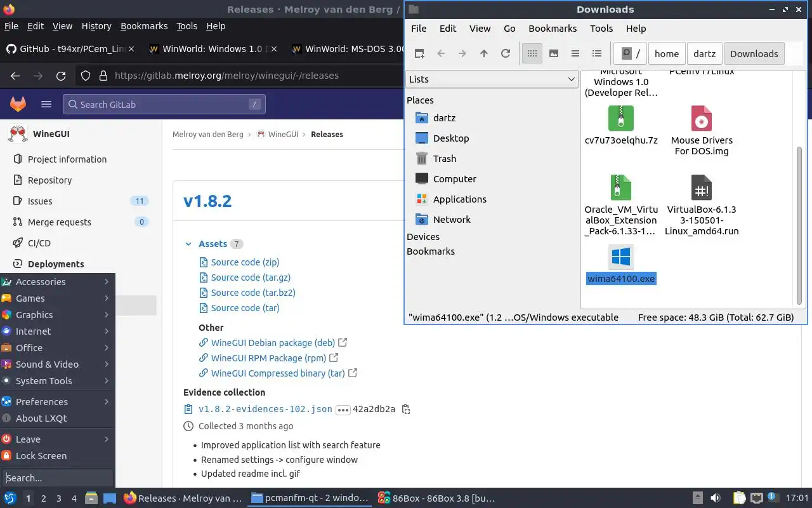Expand the Graphics submenu
This screenshot has height=508, width=812.
pos(57,314)
